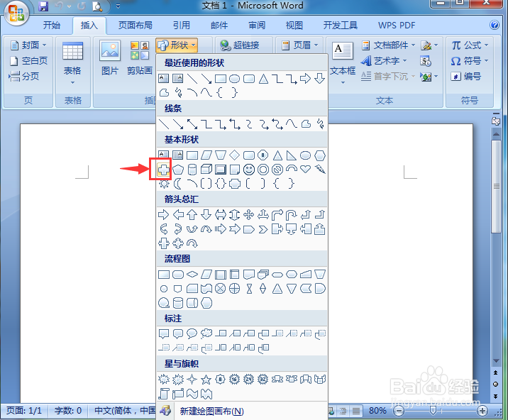Open the Table dropdown
The height and width of the screenshot is (420, 508).
[x=72, y=62]
